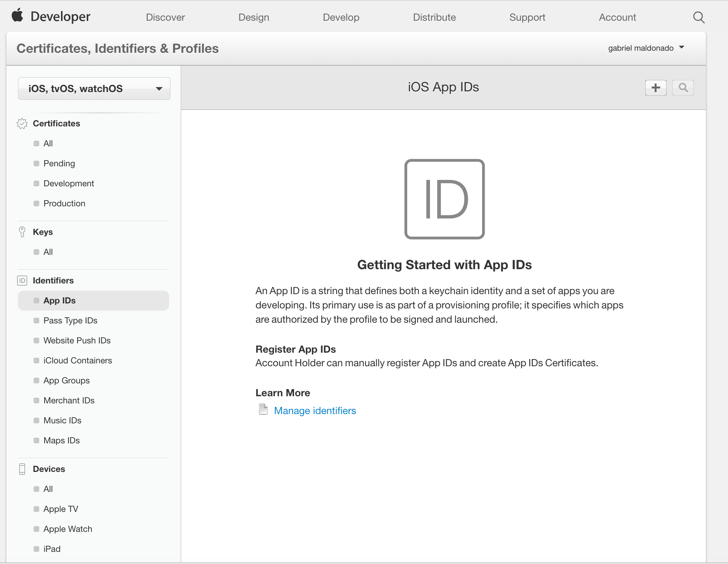Click the Devices phone icon in sidebar
Viewport: 728px width, 564px height.
pos(22,469)
